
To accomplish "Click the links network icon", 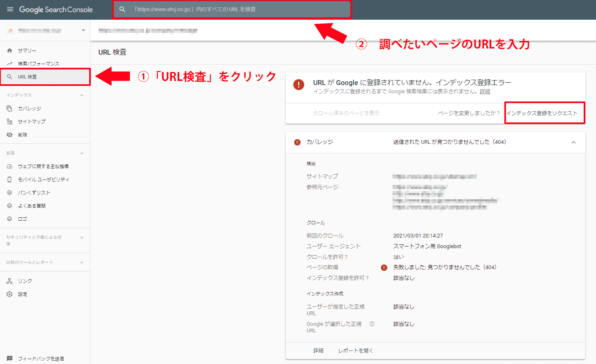I will pos(9,281).
